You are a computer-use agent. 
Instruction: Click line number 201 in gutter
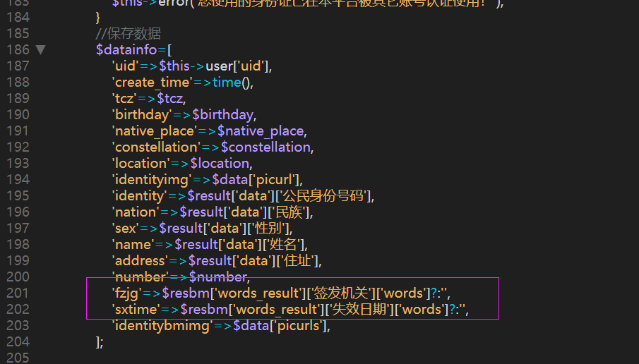pos(18,293)
